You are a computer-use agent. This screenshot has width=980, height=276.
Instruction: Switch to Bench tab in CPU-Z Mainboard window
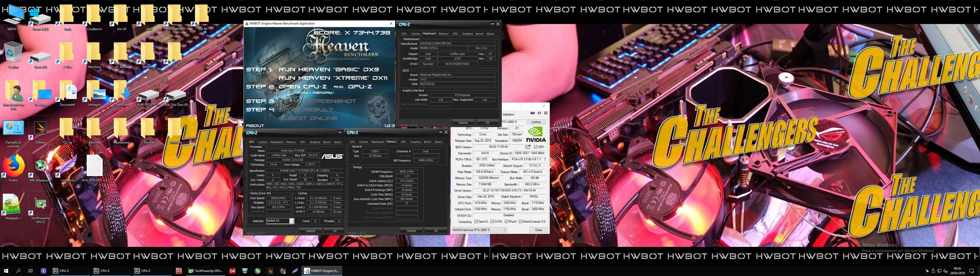point(479,34)
